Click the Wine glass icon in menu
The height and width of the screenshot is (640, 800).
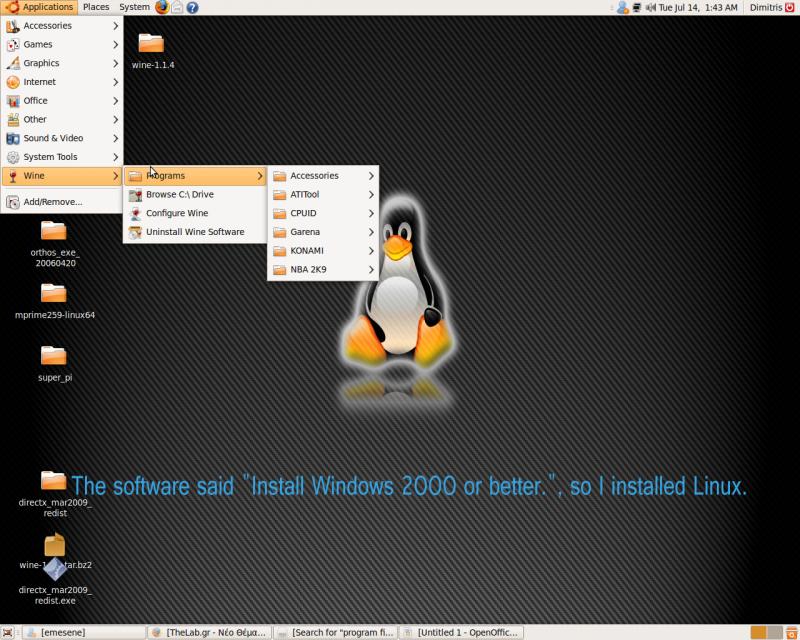click(13, 176)
